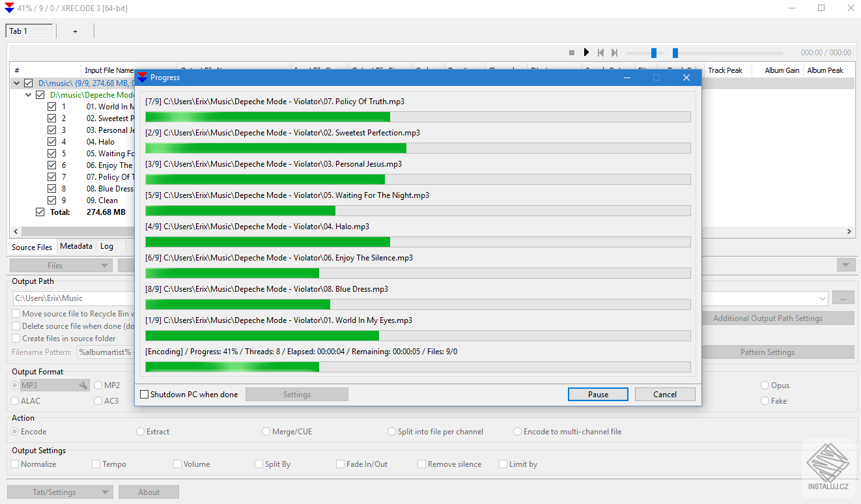Minimize the Progress dialog

[x=627, y=77]
